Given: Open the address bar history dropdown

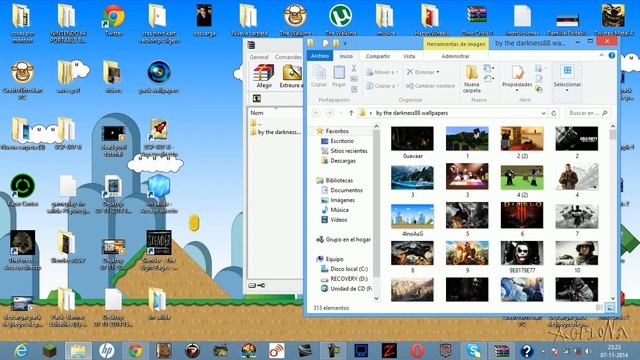Looking at the screenshot, I should pyautogui.click(x=543, y=113).
